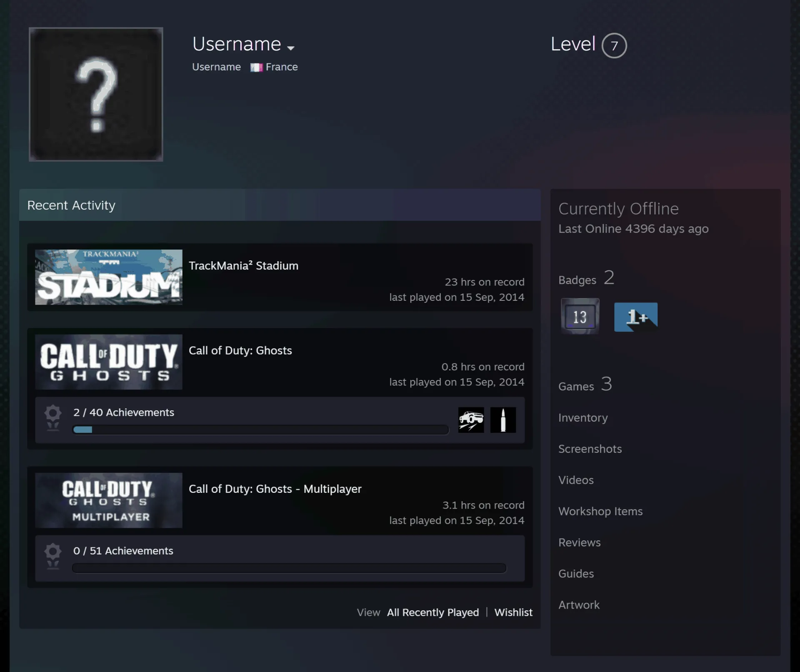800x672 pixels.
Task: Click the question mark profile avatar
Action: click(96, 95)
